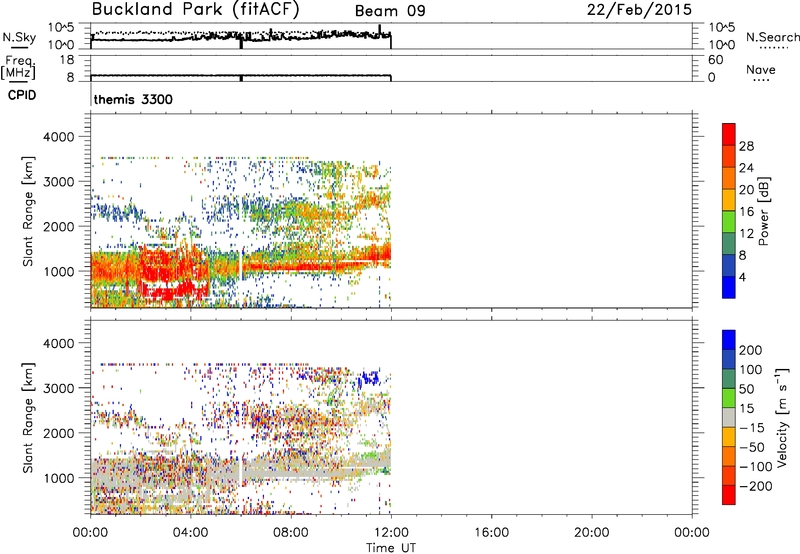Click the 'Slant Range [km]' label of velocity panel
This screenshot has height=554, width=800.
28,417
